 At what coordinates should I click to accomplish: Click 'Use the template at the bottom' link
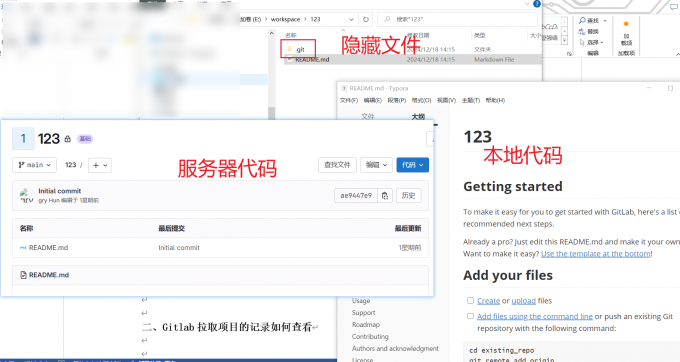click(596, 254)
